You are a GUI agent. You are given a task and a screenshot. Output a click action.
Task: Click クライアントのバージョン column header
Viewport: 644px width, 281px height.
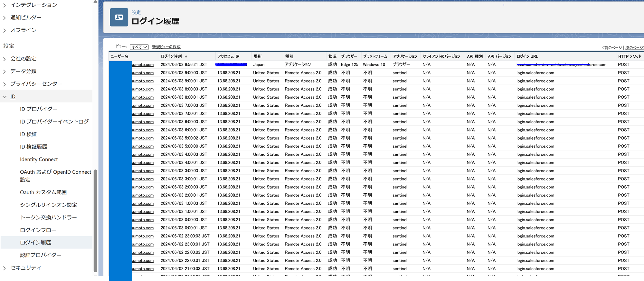pyautogui.click(x=441, y=56)
